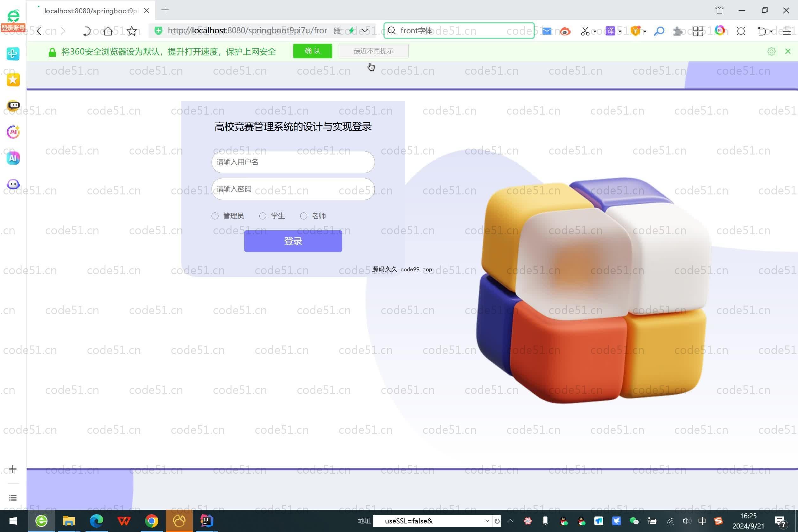Open the notification center

tap(781, 522)
